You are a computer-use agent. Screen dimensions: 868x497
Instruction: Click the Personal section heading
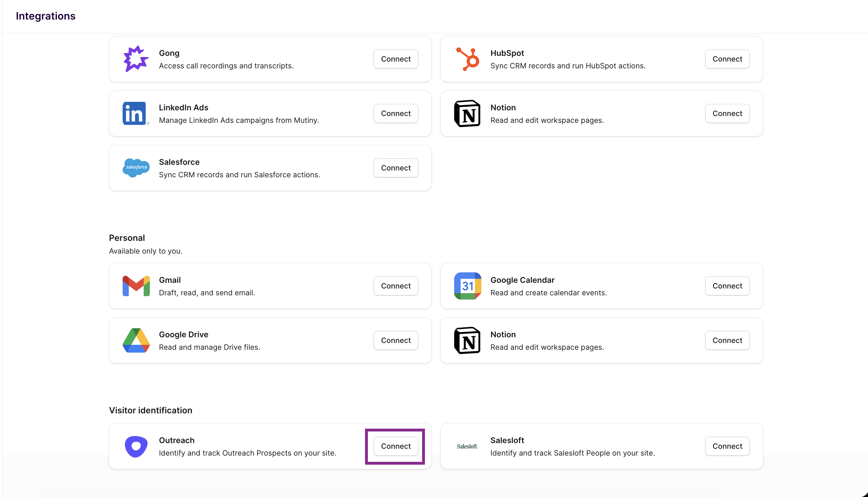[x=127, y=238]
